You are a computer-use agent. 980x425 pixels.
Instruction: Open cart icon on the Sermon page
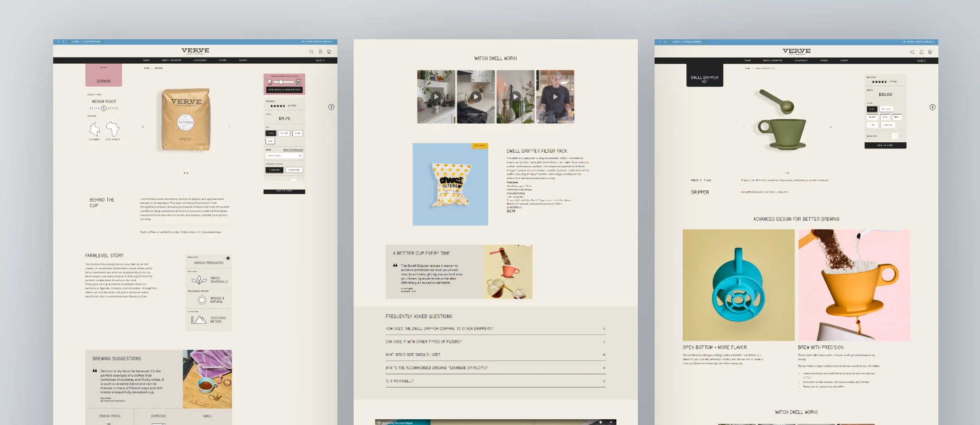point(329,51)
